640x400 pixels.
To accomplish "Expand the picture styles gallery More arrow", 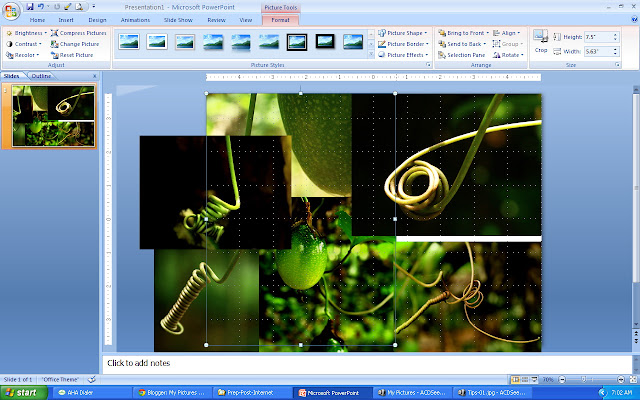I will click(x=371, y=54).
